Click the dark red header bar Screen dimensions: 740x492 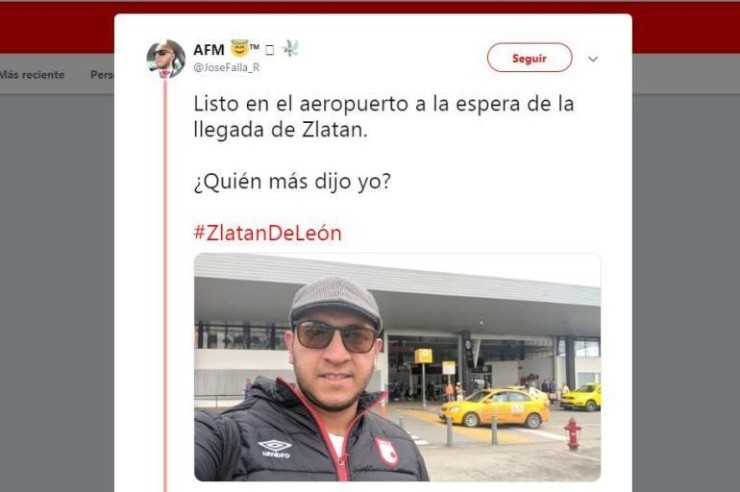[x=57, y=27]
